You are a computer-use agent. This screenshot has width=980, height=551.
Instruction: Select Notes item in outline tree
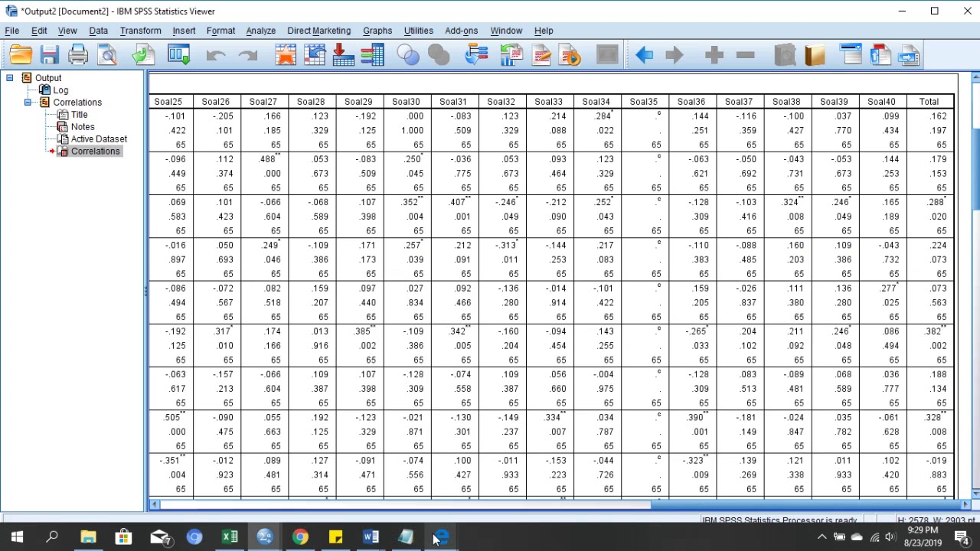click(83, 126)
